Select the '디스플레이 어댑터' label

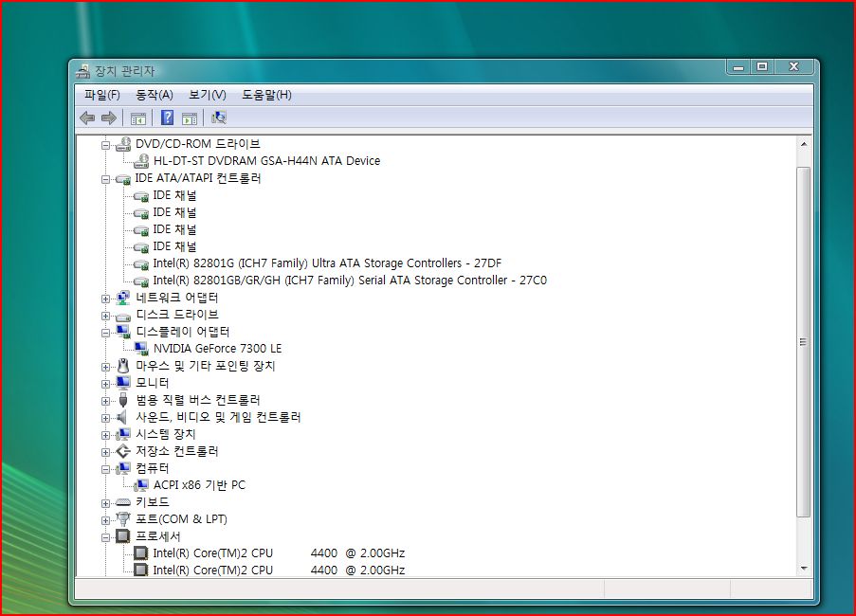coord(183,332)
